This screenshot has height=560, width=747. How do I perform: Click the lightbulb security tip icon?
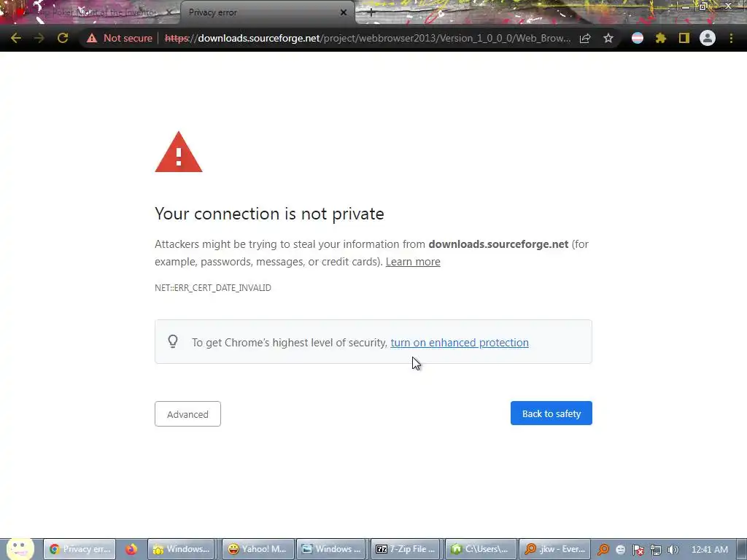(x=173, y=341)
